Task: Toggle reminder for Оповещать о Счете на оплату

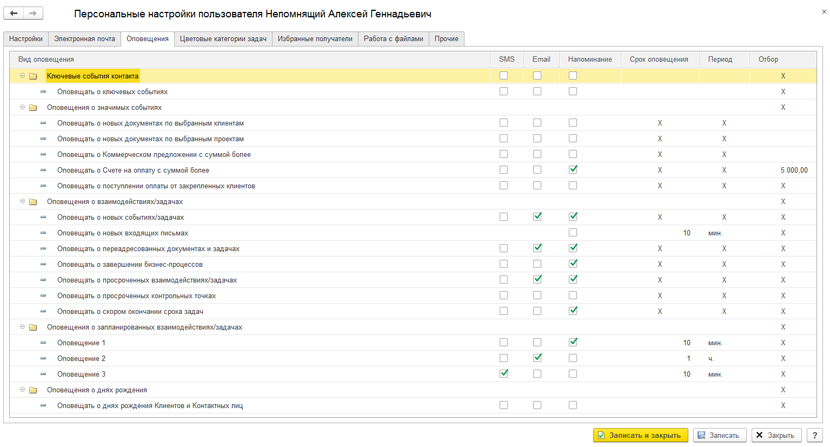Action: (573, 170)
